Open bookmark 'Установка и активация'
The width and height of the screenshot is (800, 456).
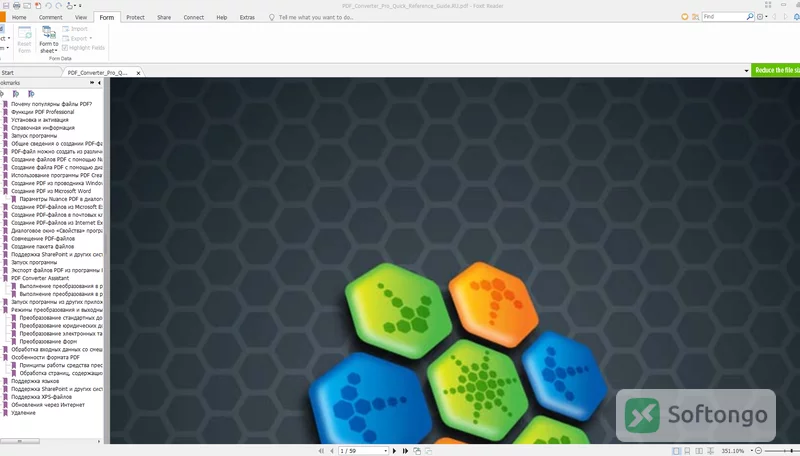coord(40,120)
